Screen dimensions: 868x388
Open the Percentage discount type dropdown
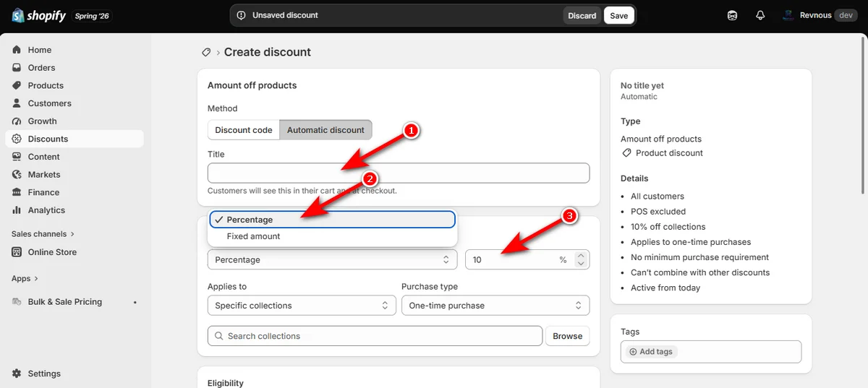click(333, 259)
